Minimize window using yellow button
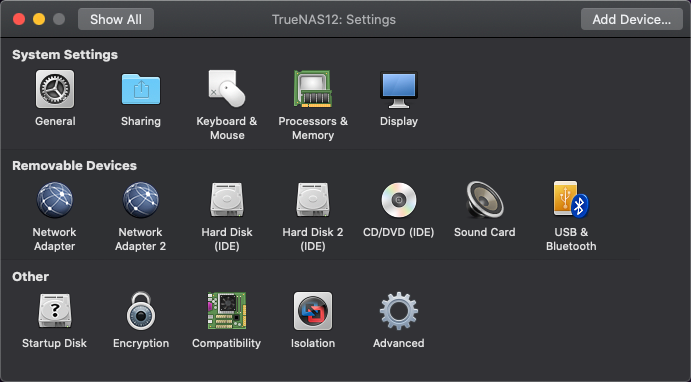The height and width of the screenshot is (382, 691). [x=39, y=19]
